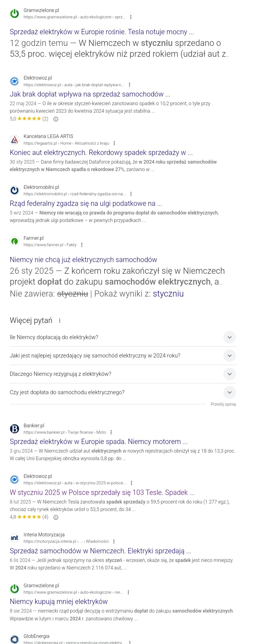Click the Interia Motoryzacja favicon
This screenshot has height=644, width=269.
14,538
